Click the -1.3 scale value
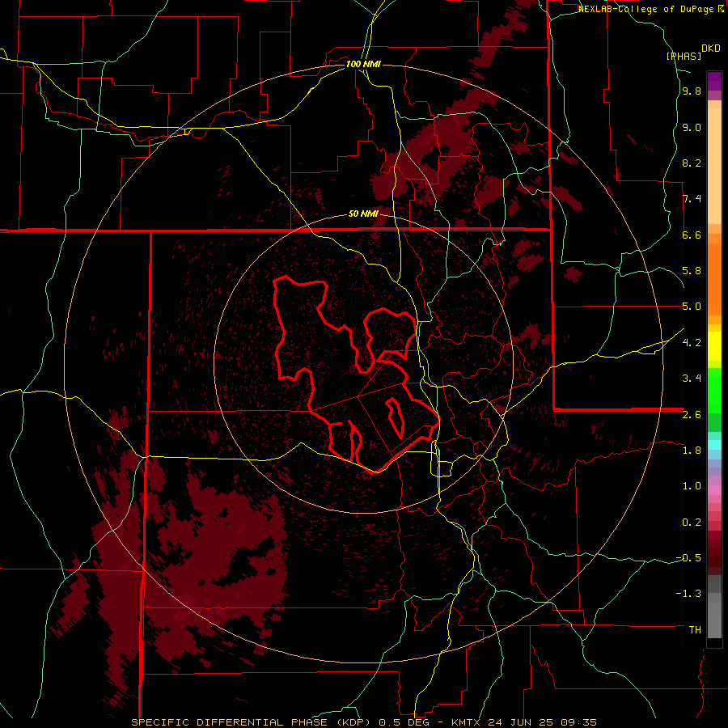This screenshot has height=728, width=728. click(688, 594)
